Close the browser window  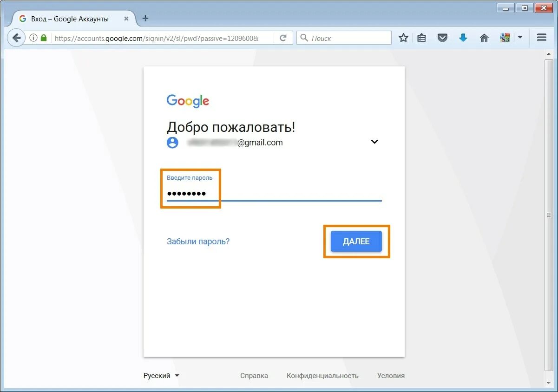[x=544, y=8]
